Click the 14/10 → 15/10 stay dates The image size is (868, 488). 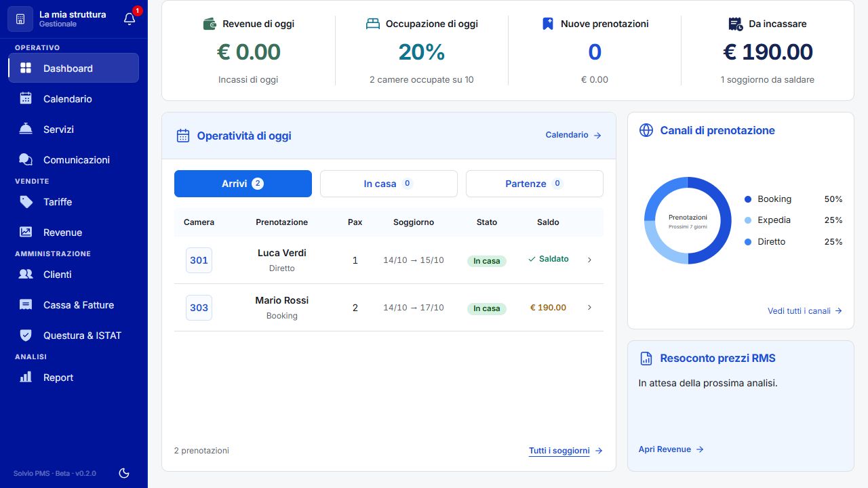414,260
